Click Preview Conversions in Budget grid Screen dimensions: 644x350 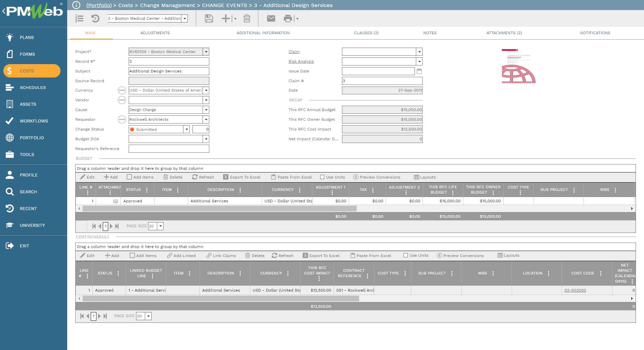pos(377,177)
